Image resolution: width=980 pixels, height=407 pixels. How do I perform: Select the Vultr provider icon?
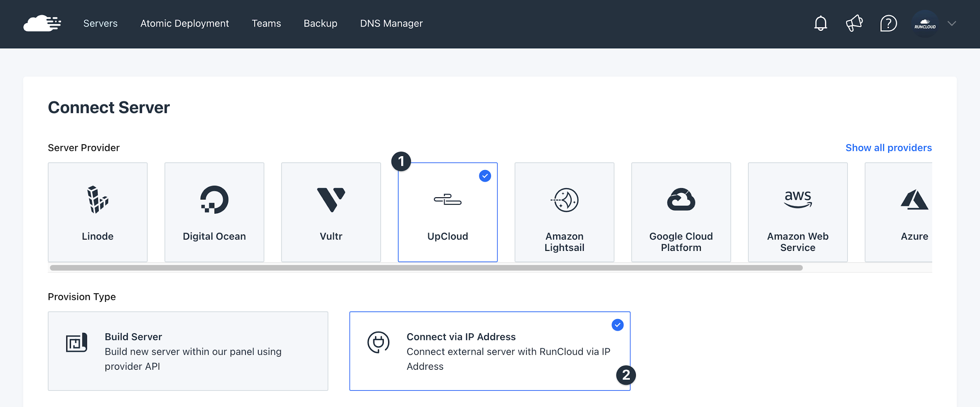[331, 200]
